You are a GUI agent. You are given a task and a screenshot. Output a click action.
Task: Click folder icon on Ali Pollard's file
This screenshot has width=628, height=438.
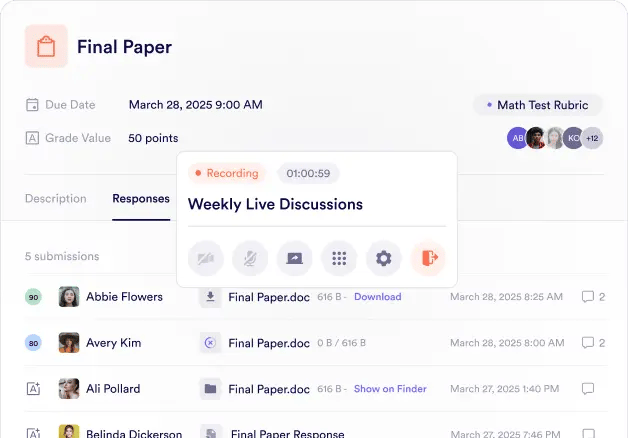[210, 389]
